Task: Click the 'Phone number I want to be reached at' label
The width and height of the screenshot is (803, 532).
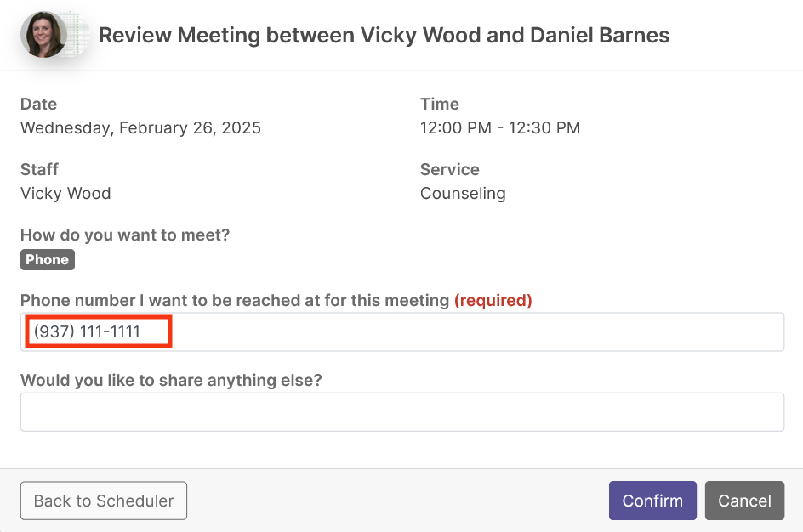Action: [235, 300]
